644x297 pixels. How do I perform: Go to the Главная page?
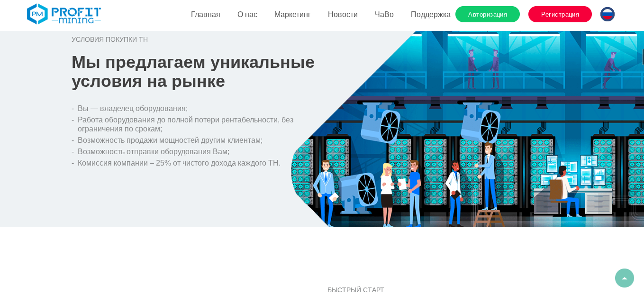click(205, 14)
